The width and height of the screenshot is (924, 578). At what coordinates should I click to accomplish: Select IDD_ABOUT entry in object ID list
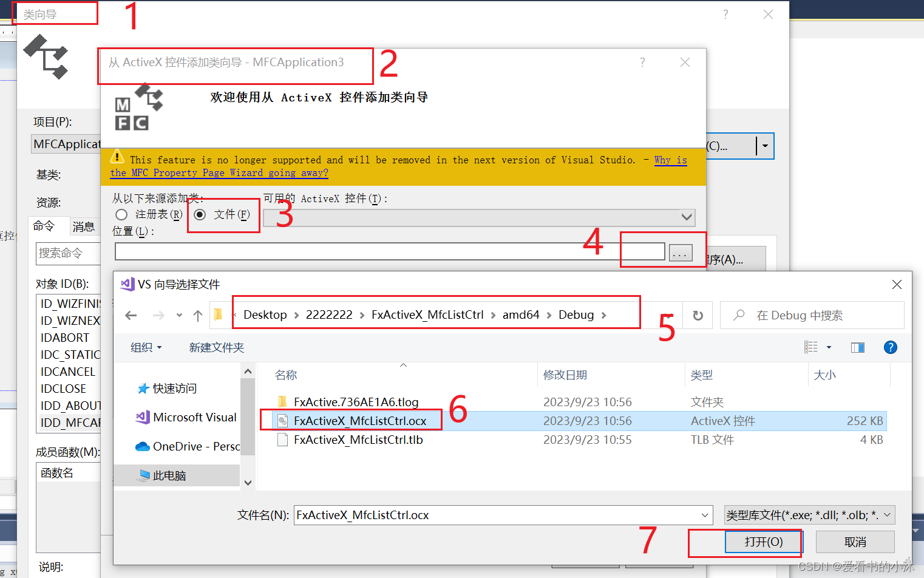pos(70,406)
